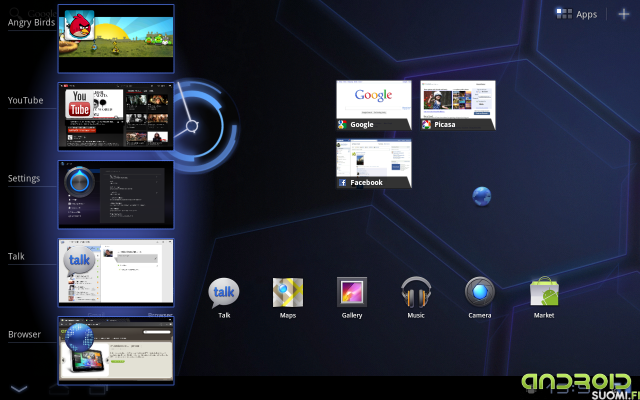The image size is (640, 400).
Task: Switch to Browser recent app thumbnail
Action: pos(116,351)
